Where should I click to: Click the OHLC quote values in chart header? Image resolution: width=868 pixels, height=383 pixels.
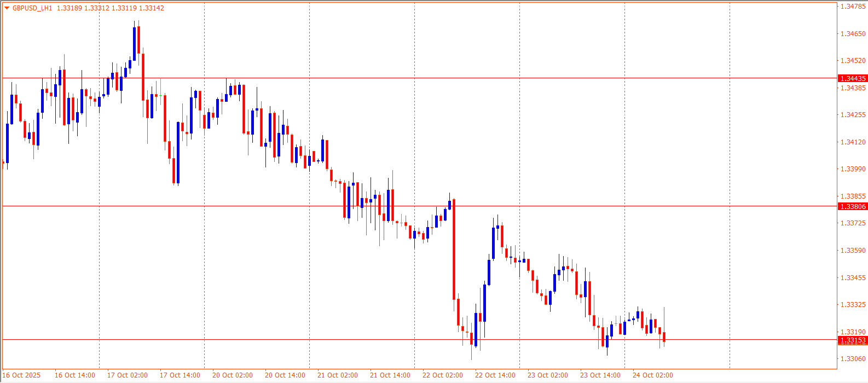(110, 8)
